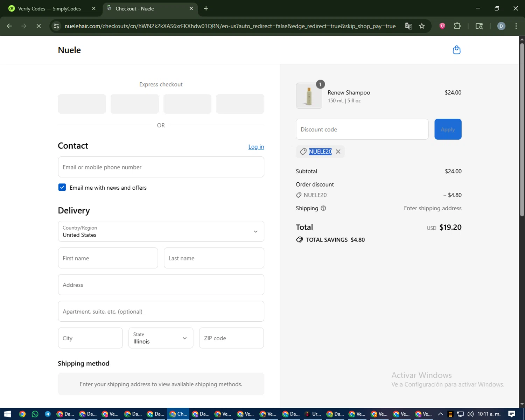Click the Renew Shampoo product name

[x=349, y=92]
